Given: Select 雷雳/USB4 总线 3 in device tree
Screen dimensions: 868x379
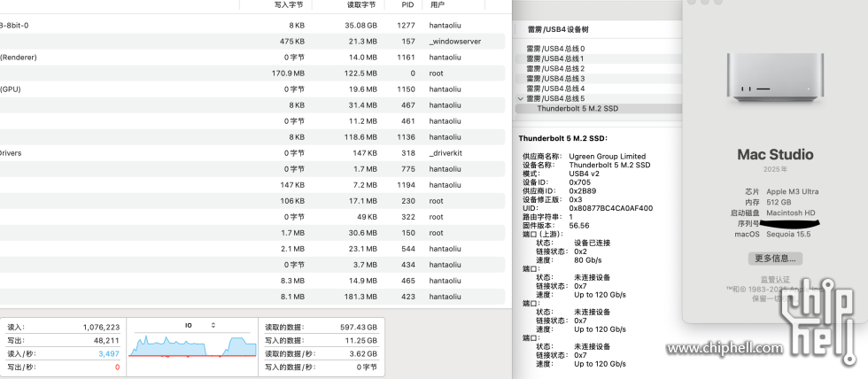Looking at the screenshot, I should point(555,79).
